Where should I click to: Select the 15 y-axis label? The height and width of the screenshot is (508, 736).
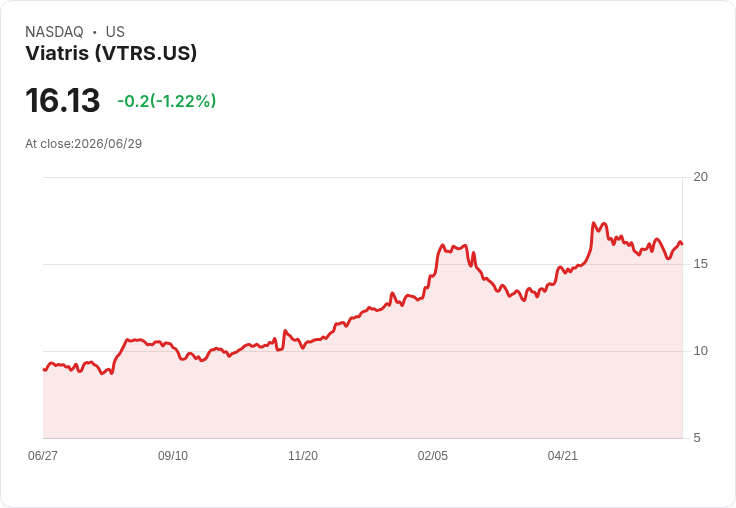point(700,264)
